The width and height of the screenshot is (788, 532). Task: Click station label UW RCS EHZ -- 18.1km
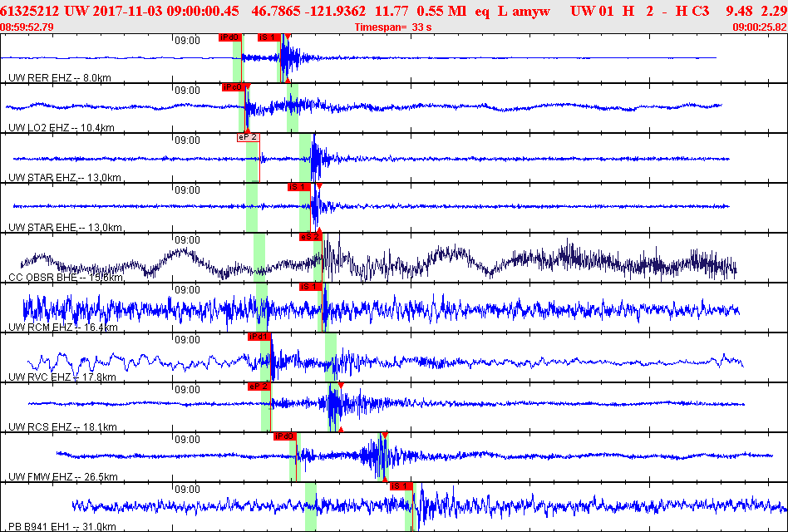click(62, 427)
